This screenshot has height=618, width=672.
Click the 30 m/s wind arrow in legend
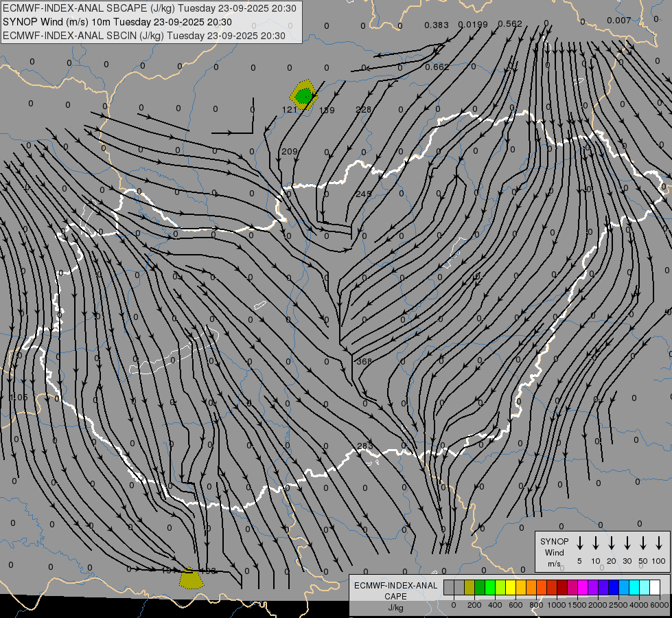(x=627, y=543)
